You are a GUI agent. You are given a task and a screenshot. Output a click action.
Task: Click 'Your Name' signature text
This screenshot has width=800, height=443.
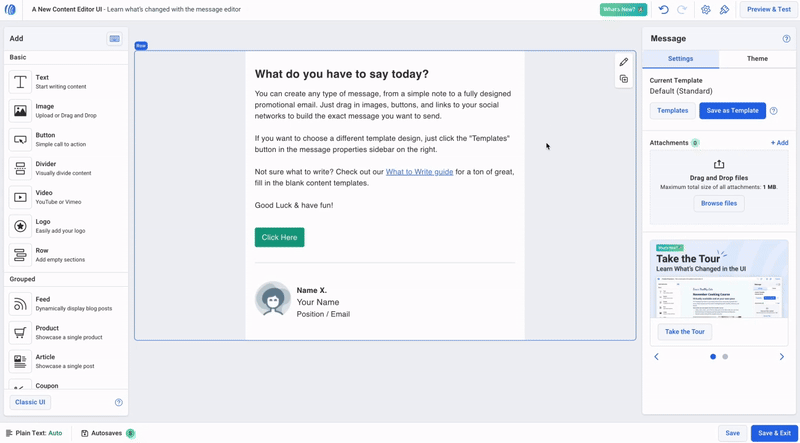tap(318, 302)
